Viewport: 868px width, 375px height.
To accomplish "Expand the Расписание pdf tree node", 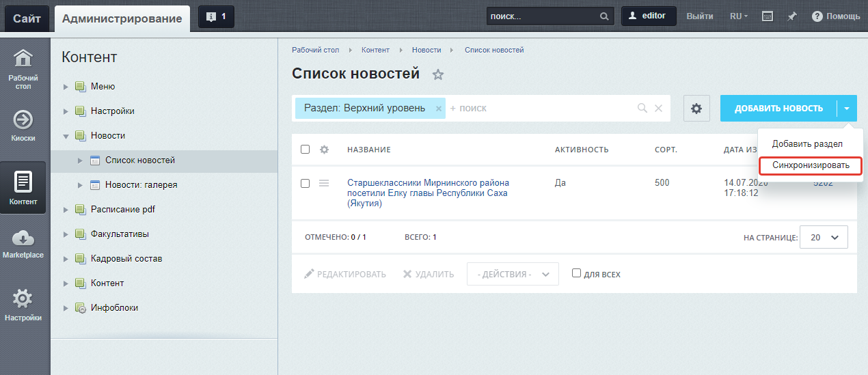I will tap(66, 210).
